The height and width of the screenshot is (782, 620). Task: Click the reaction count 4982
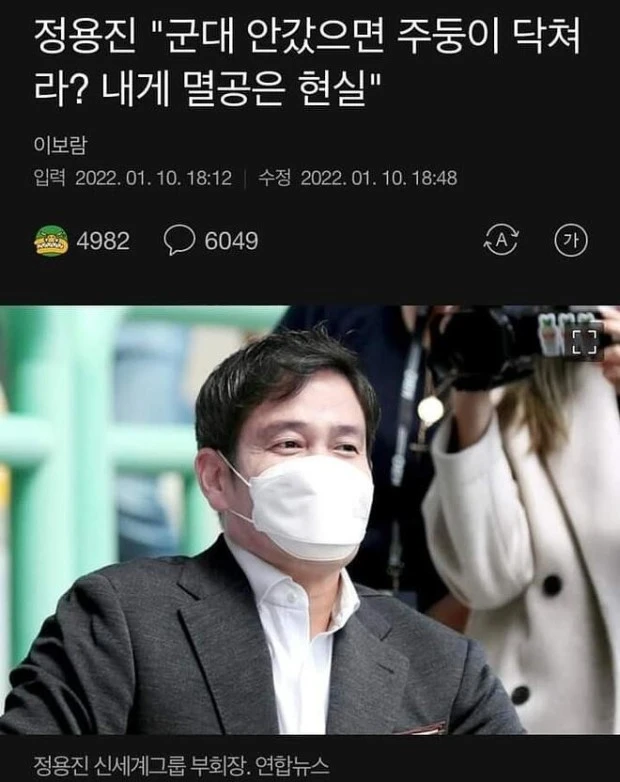pyautogui.click(x=103, y=241)
